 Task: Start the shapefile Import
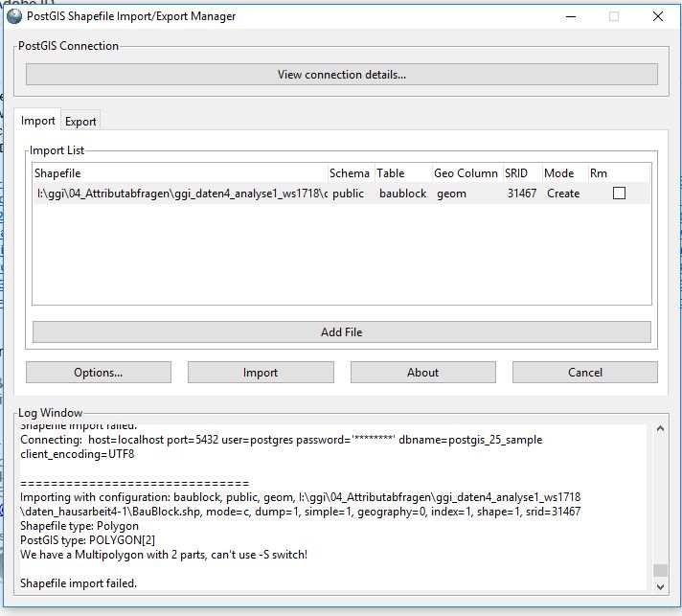click(x=261, y=373)
